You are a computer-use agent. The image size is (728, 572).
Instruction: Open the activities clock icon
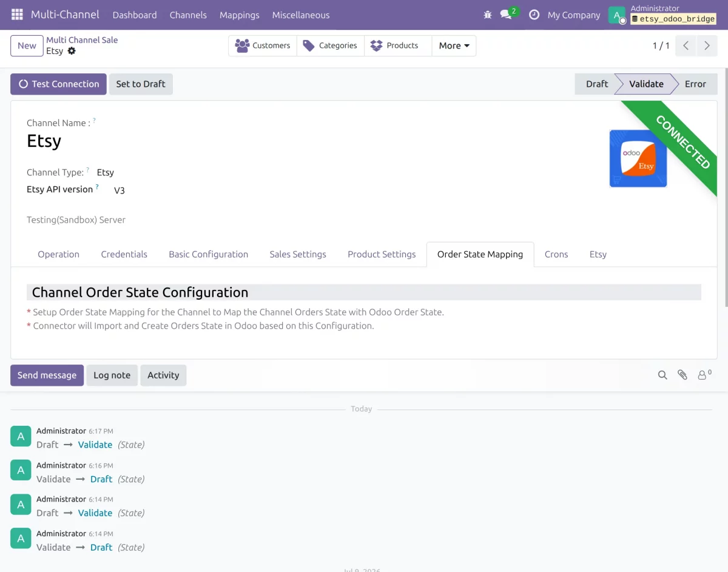click(534, 15)
